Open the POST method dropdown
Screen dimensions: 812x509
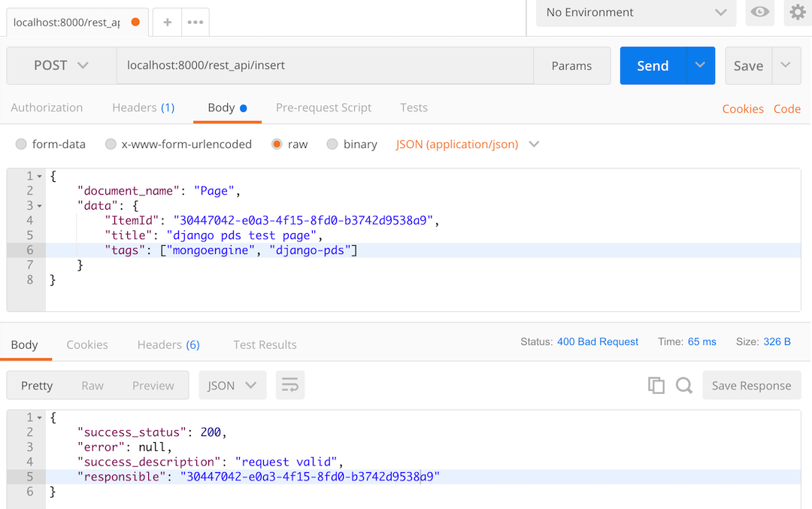click(61, 66)
